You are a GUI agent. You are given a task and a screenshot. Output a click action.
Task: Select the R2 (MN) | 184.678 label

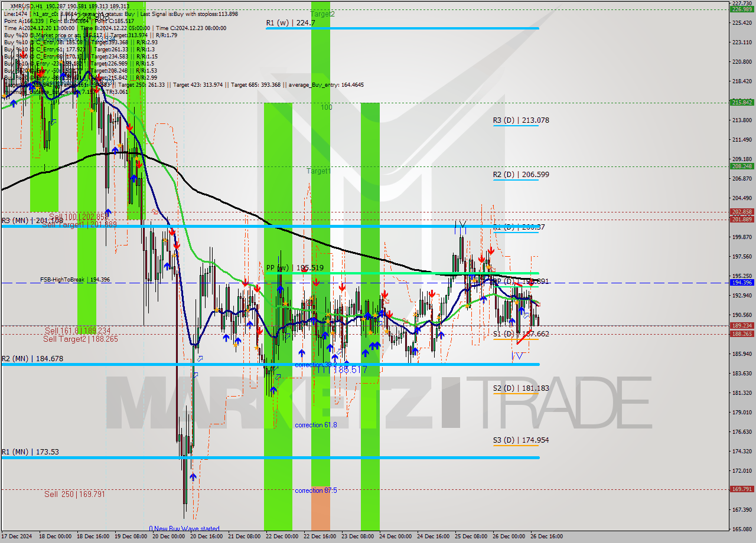pos(32,359)
